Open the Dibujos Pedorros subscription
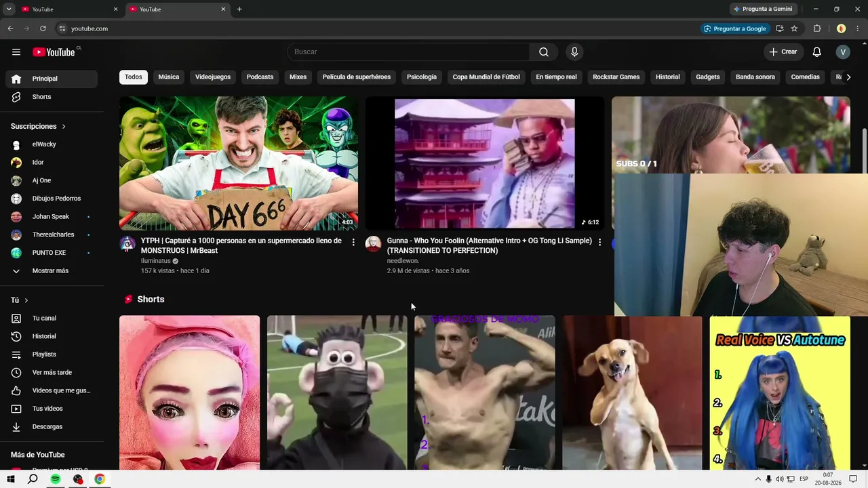The width and height of the screenshot is (868, 488). pos(52,199)
